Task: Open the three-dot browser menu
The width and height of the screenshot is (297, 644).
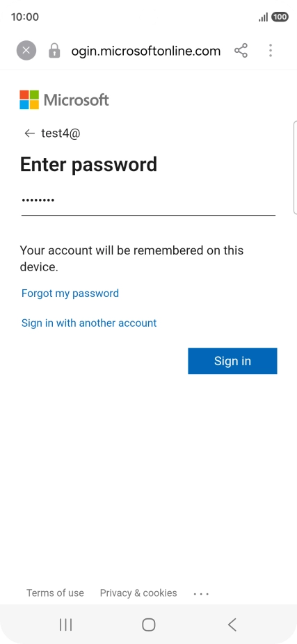Action: (271, 51)
